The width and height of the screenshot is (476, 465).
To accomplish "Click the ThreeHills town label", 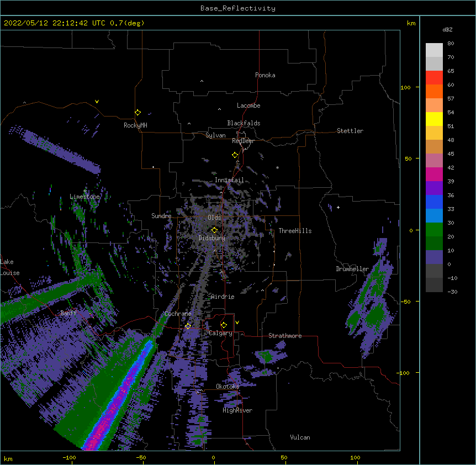I will tap(295, 231).
